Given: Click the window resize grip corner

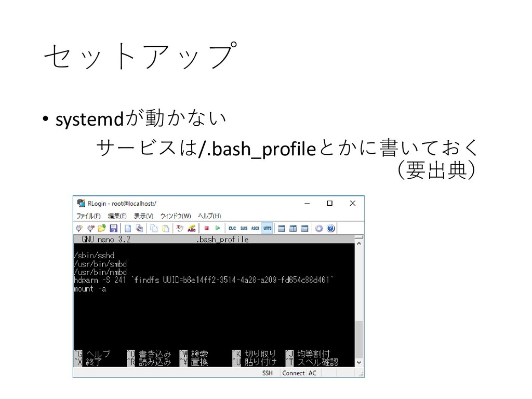Looking at the screenshot, I should [x=362, y=374].
